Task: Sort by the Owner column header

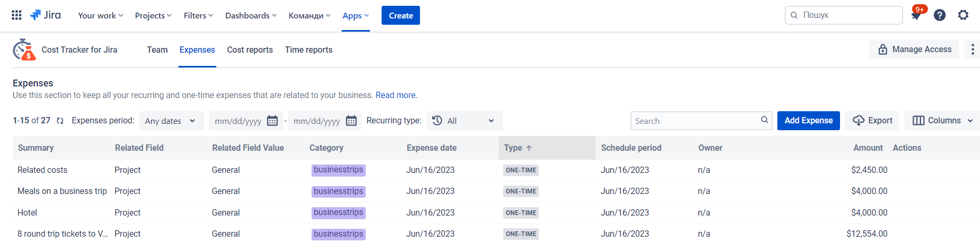Action: (x=710, y=148)
